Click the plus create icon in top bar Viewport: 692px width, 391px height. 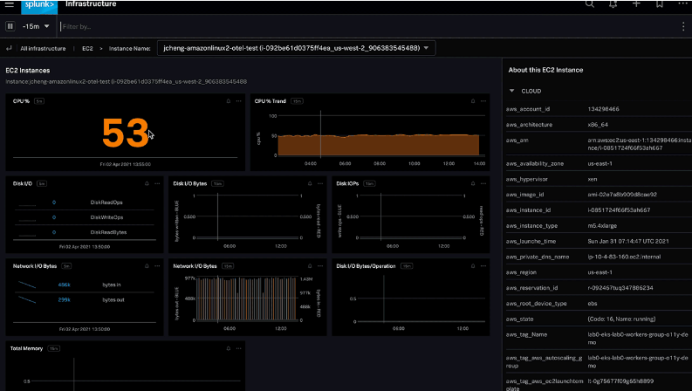[x=636, y=4]
